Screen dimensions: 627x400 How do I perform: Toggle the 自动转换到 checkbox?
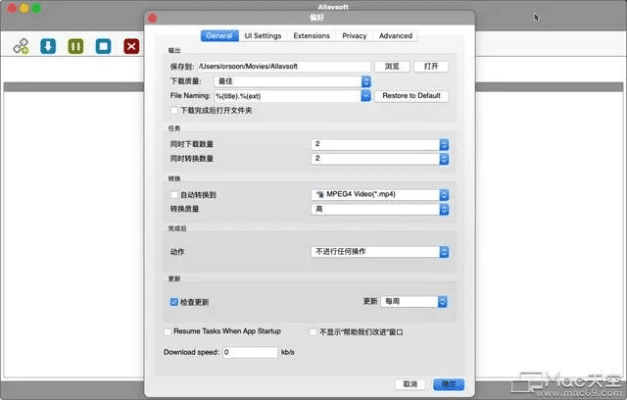click(175, 194)
